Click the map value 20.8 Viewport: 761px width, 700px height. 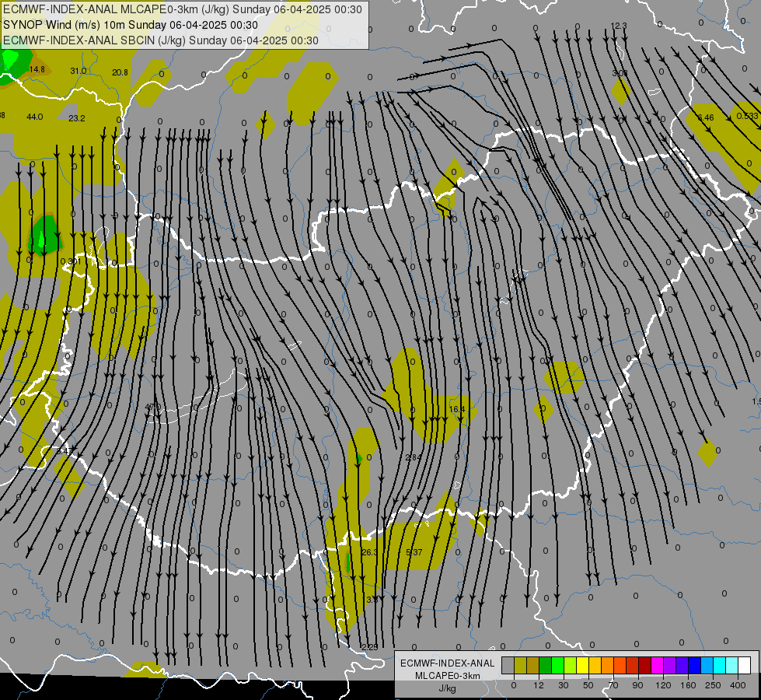point(120,72)
